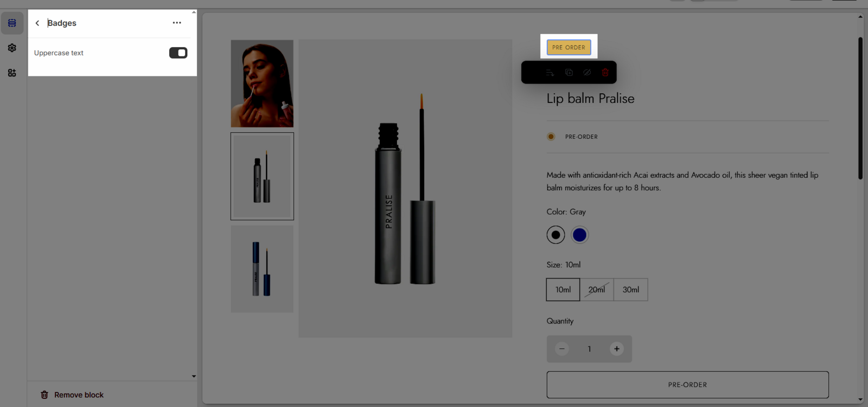Increase quantity with plus button

(616, 349)
